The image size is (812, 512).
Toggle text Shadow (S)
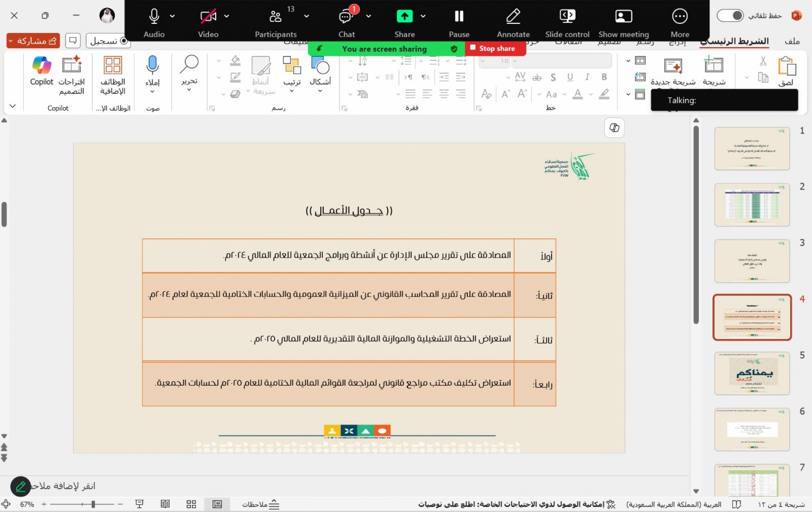[553, 77]
